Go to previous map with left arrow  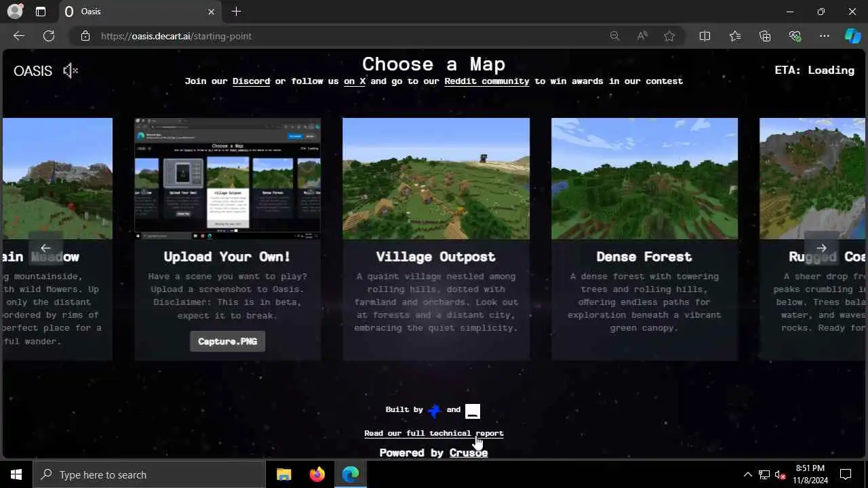click(x=45, y=248)
